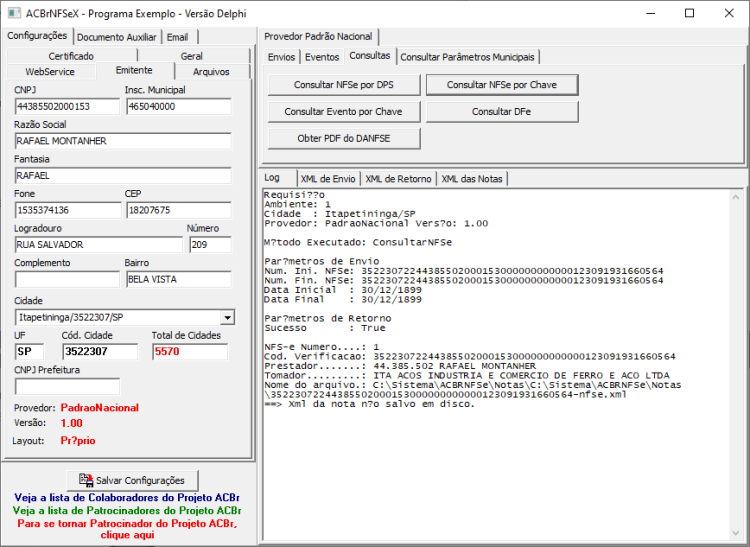Open the WebService sub-tab
Image resolution: width=750 pixels, height=547 pixels.
pyautogui.click(x=50, y=72)
